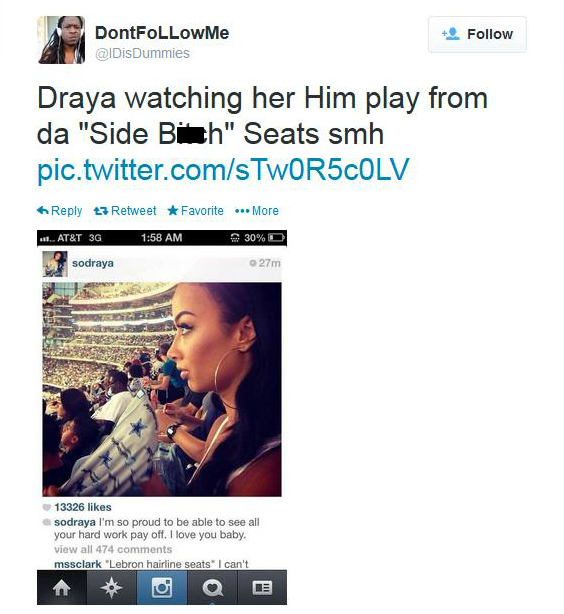The width and height of the screenshot is (564, 614).
Task: Open the Instagram stadium photo
Action: coord(162,389)
